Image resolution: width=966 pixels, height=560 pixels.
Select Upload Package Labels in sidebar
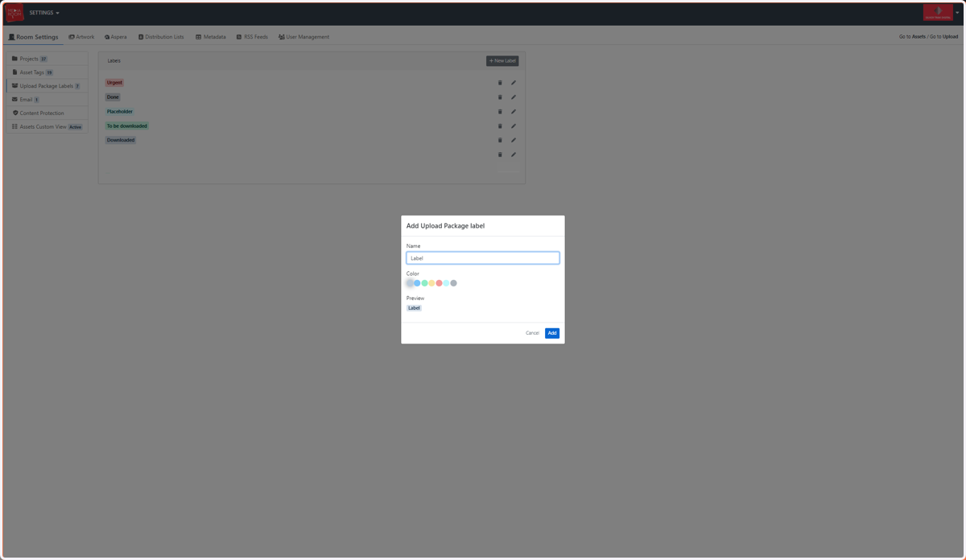[47, 86]
